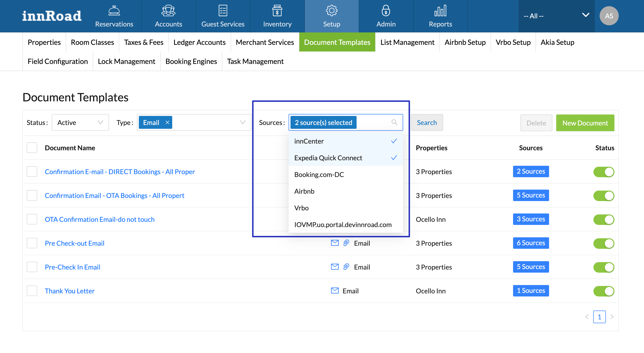644x353 pixels.
Task: Tick the select-all header checkbox
Action: (x=32, y=148)
